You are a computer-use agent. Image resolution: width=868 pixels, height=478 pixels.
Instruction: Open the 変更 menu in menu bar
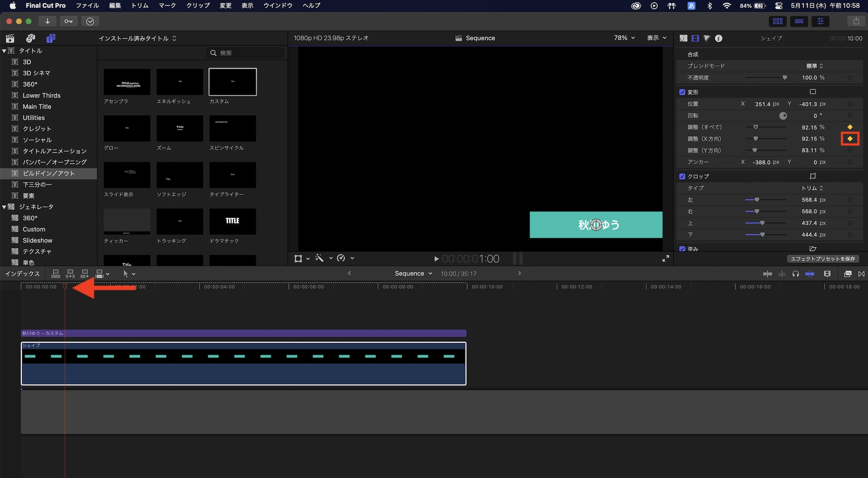tap(225, 6)
